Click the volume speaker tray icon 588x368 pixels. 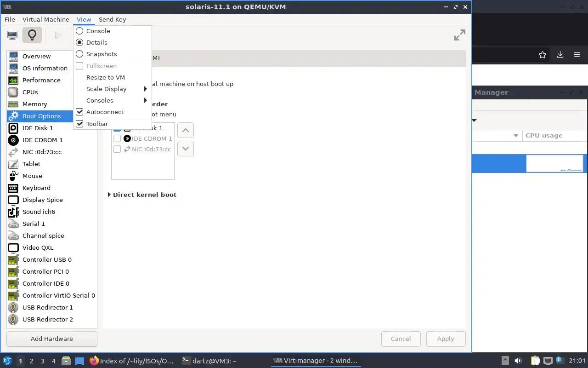(x=518, y=361)
